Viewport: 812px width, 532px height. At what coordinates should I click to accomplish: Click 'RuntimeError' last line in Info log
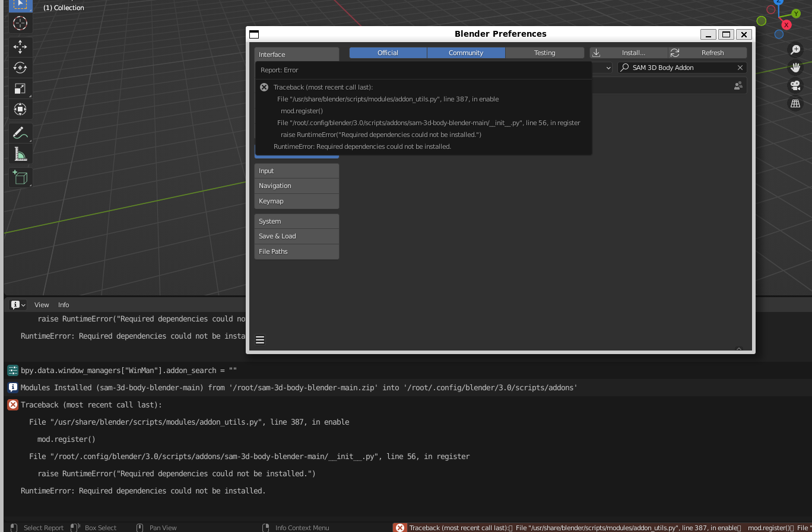[143, 491]
